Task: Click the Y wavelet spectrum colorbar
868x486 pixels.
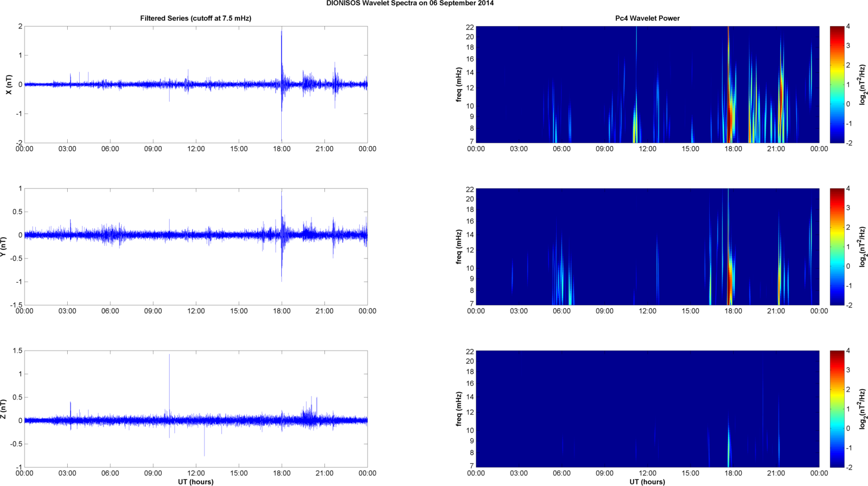Action: (837, 246)
